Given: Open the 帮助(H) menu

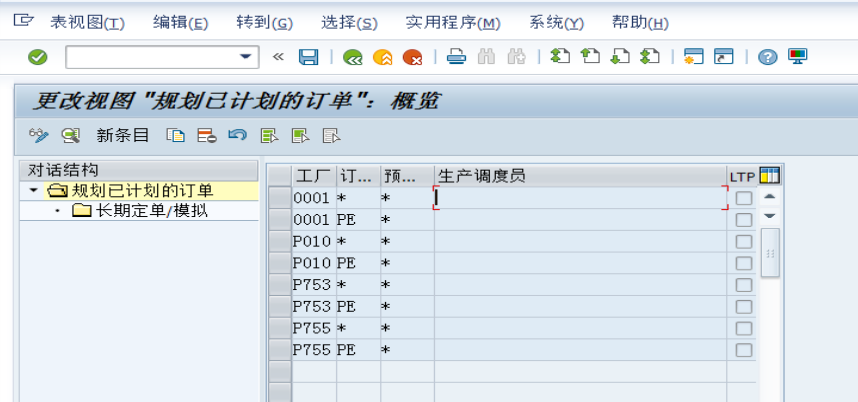Looking at the screenshot, I should (x=640, y=23).
